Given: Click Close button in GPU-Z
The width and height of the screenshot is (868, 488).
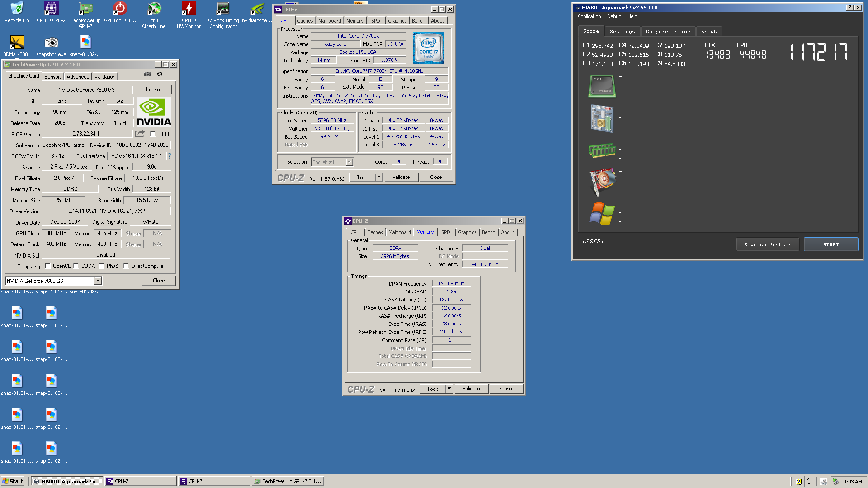Looking at the screenshot, I should pyautogui.click(x=159, y=281).
